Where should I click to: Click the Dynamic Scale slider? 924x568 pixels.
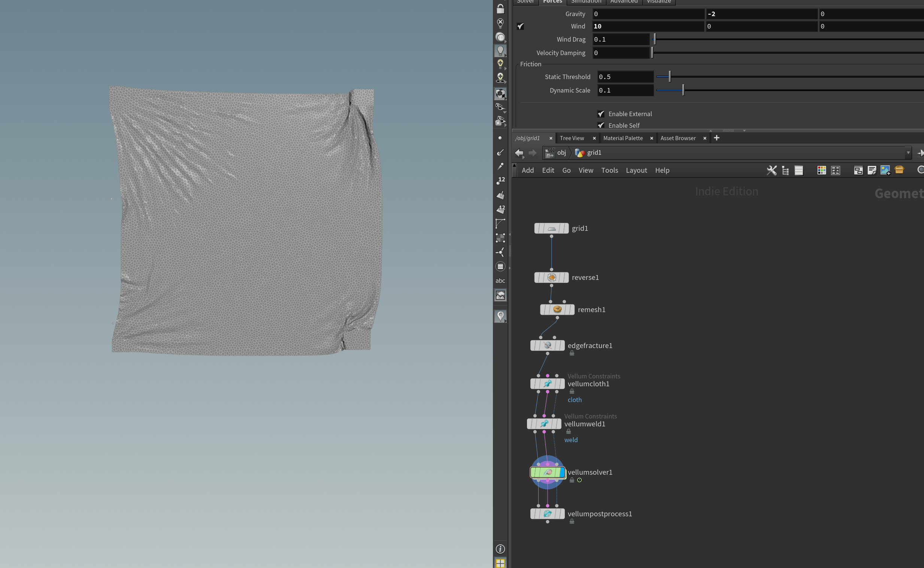683,90
